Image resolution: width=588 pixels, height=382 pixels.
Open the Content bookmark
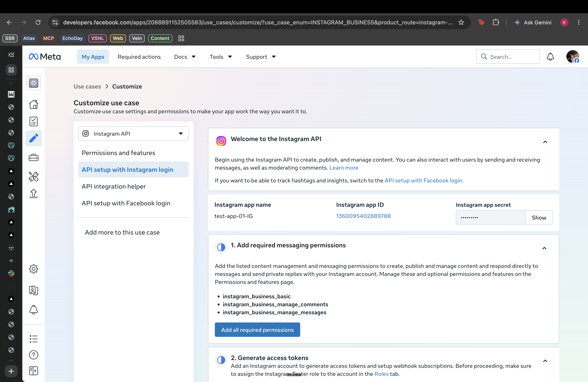[160, 38]
